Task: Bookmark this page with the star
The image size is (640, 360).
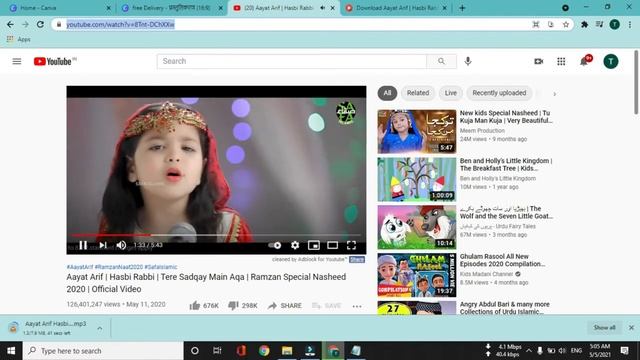Action: click(x=566, y=24)
